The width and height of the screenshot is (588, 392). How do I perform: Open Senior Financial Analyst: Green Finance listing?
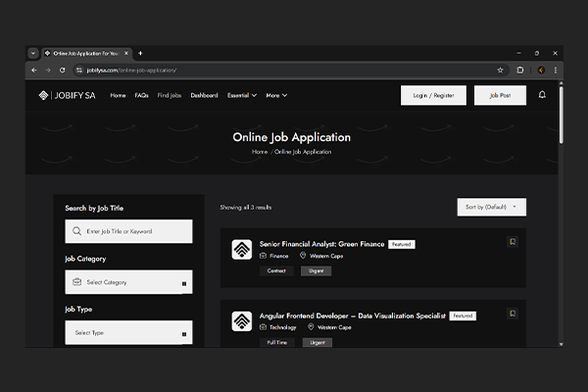point(321,244)
